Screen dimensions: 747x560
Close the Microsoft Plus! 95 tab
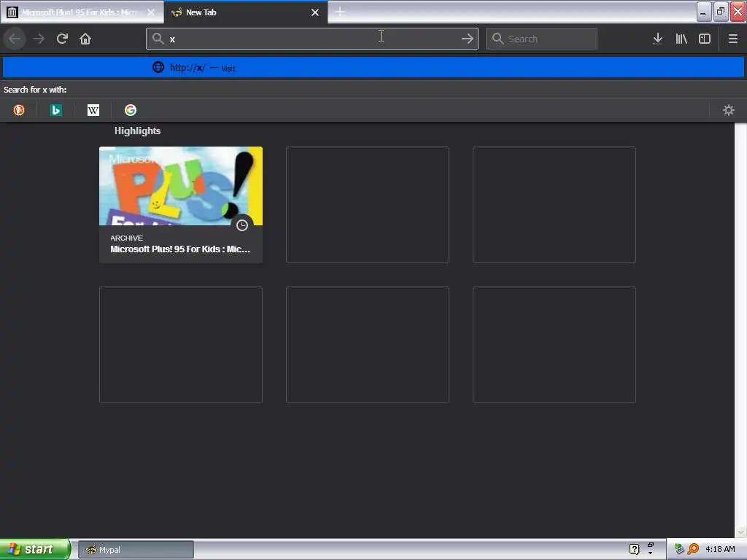tap(151, 12)
